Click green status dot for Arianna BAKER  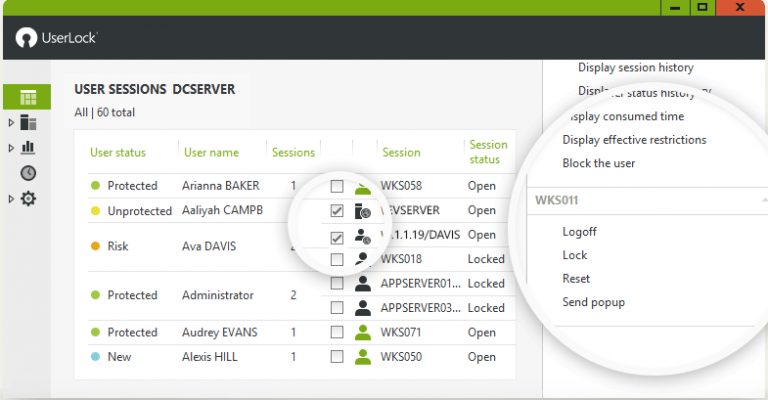pyautogui.click(x=96, y=186)
